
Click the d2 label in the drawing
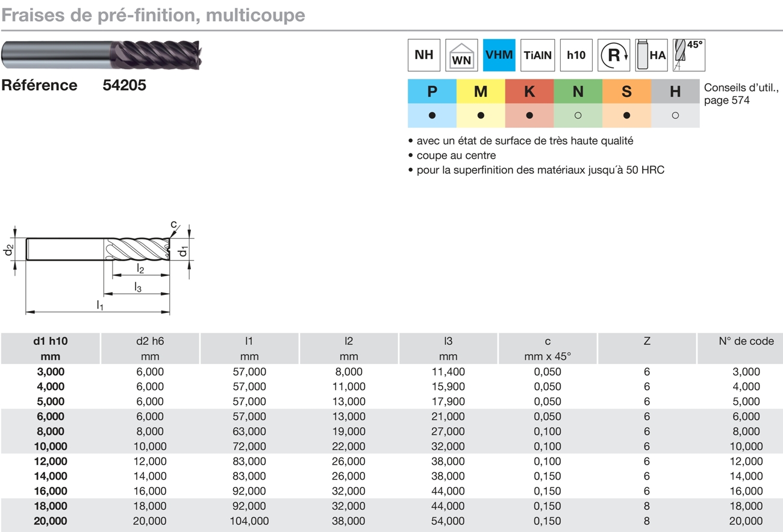9,249
